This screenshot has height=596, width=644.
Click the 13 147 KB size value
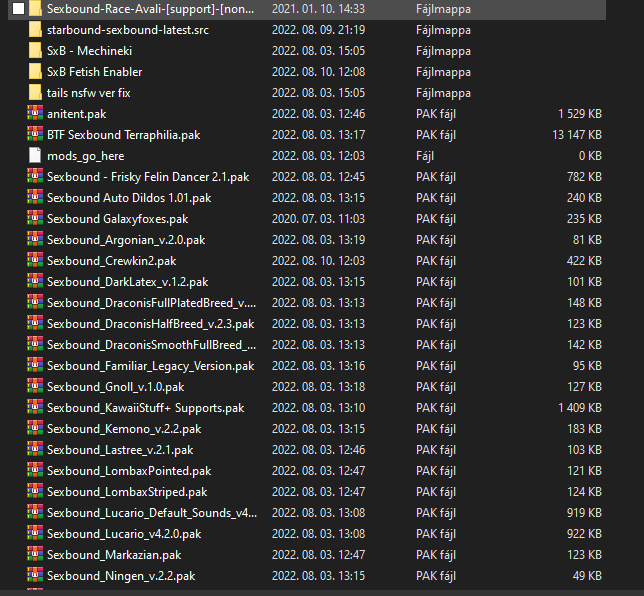click(x=577, y=135)
